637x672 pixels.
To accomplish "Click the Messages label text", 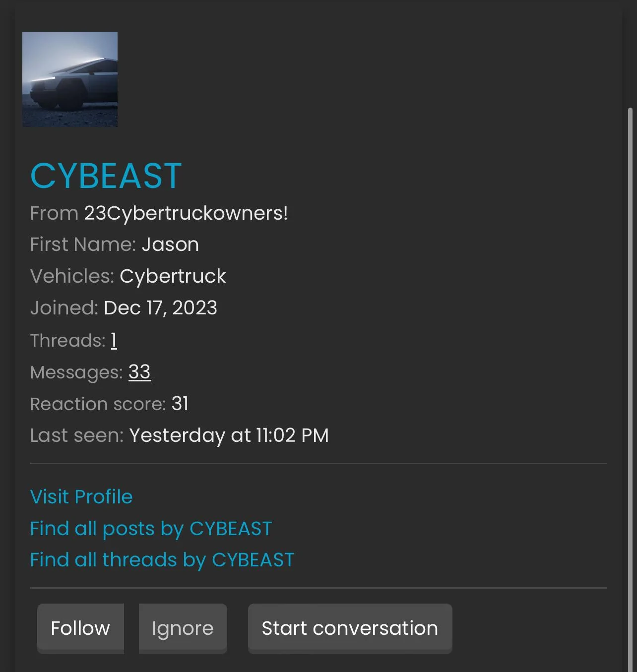I will [x=76, y=372].
